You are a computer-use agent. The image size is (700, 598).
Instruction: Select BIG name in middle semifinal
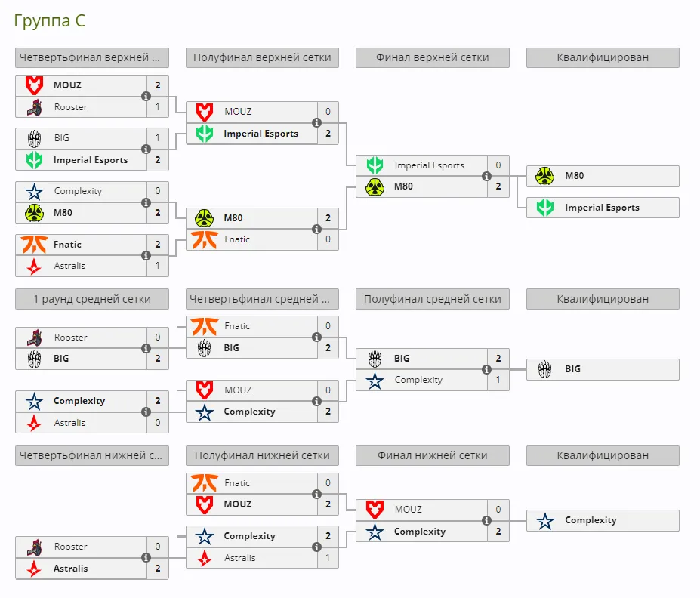click(401, 359)
